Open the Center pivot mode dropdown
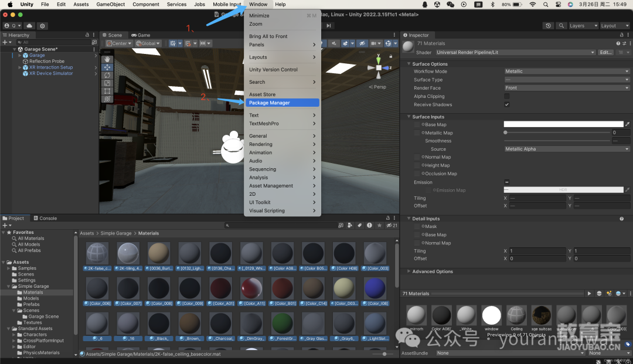 coord(119,43)
